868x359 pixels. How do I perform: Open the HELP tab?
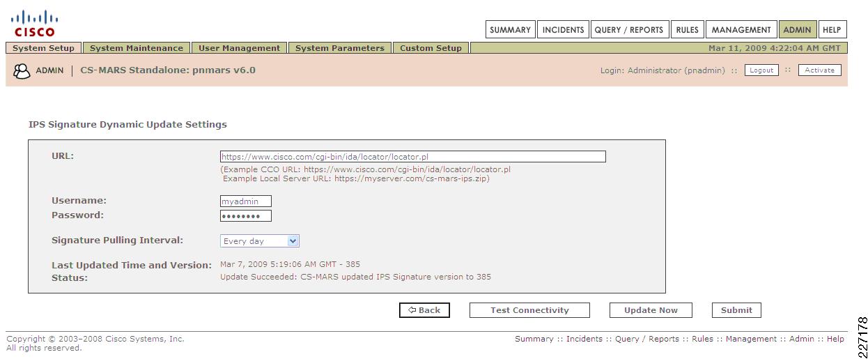[x=832, y=30]
